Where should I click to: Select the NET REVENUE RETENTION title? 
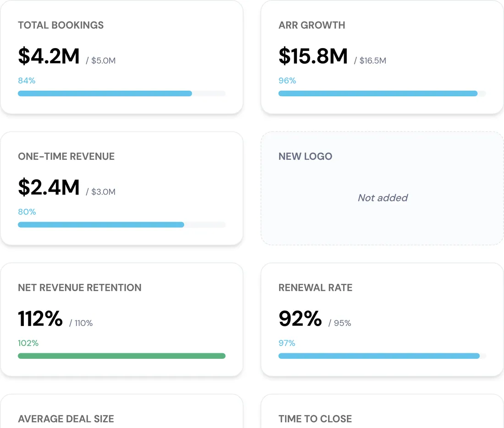pyautogui.click(x=80, y=287)
